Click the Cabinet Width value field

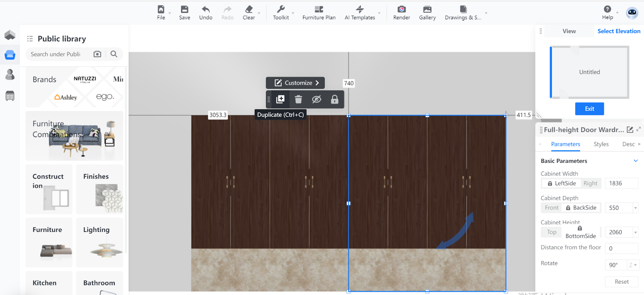pyautogui.click(x=621, y=183)
